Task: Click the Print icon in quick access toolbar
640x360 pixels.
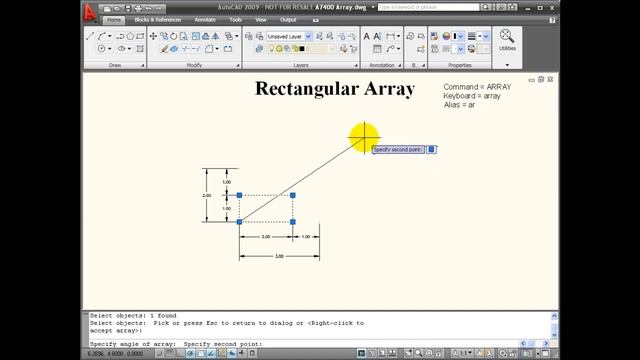Action: pyautogui.click(x=138, y=8)
